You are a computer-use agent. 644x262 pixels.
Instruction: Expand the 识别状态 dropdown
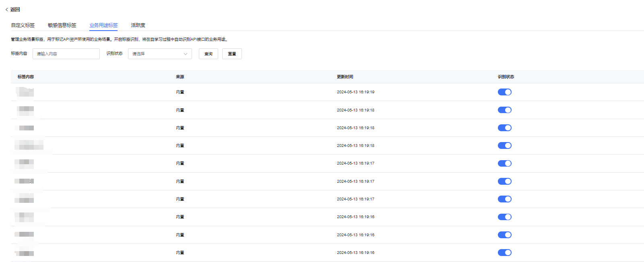[160, 54]
